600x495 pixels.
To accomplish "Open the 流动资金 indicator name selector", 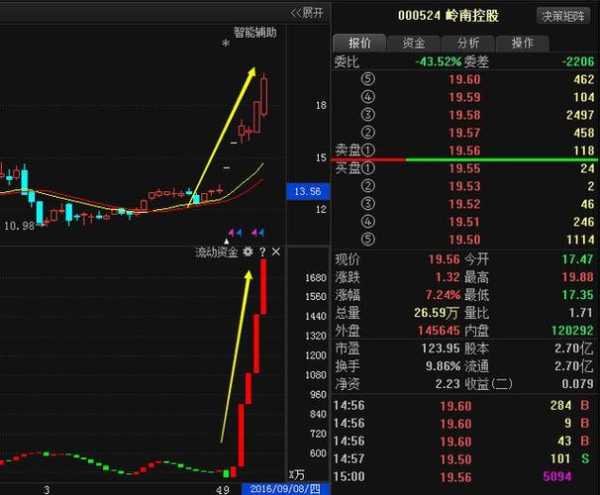I will pos(215,251).
